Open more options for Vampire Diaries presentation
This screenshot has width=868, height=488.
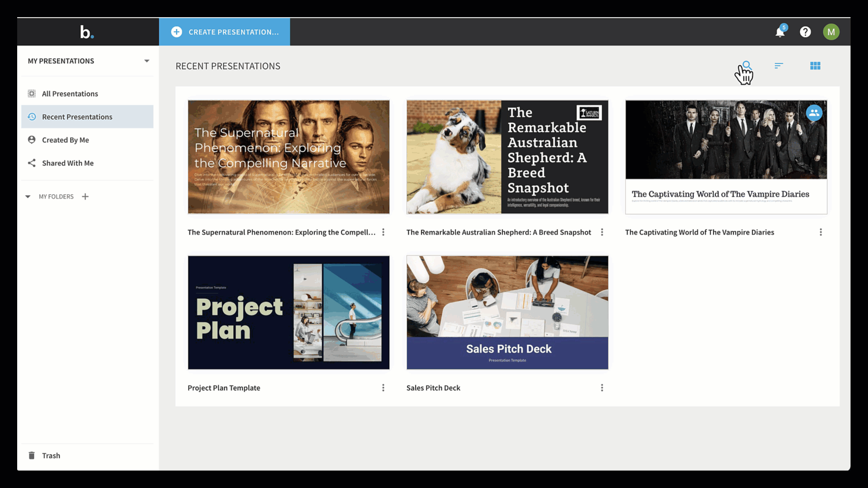[x=821, y=232]
